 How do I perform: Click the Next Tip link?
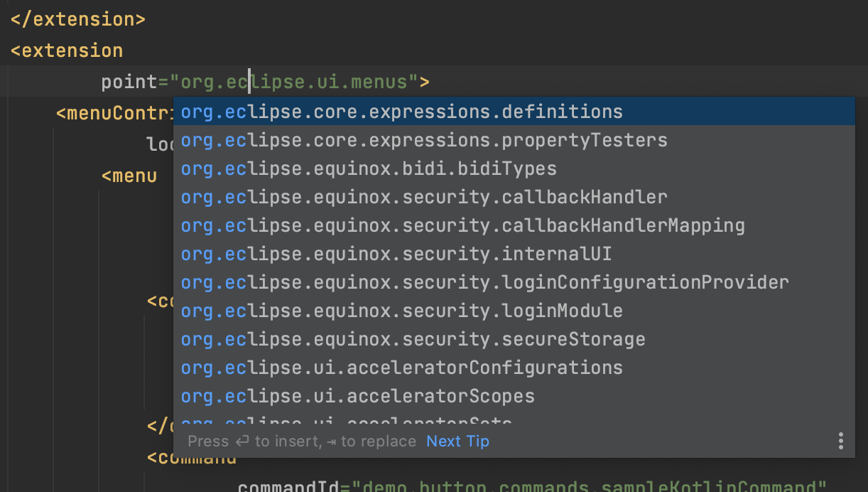tap(457, 442)
